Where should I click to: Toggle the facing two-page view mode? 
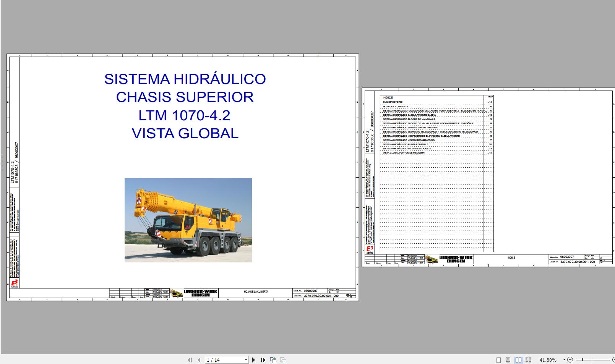(518, 360)
